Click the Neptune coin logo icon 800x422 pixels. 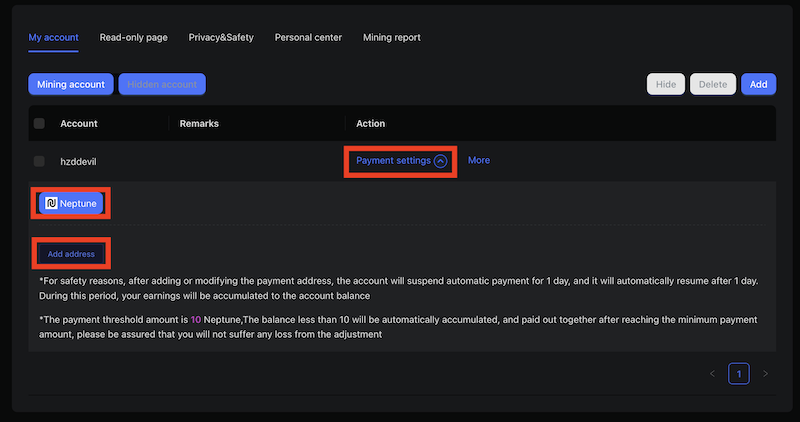coord(51,203)
